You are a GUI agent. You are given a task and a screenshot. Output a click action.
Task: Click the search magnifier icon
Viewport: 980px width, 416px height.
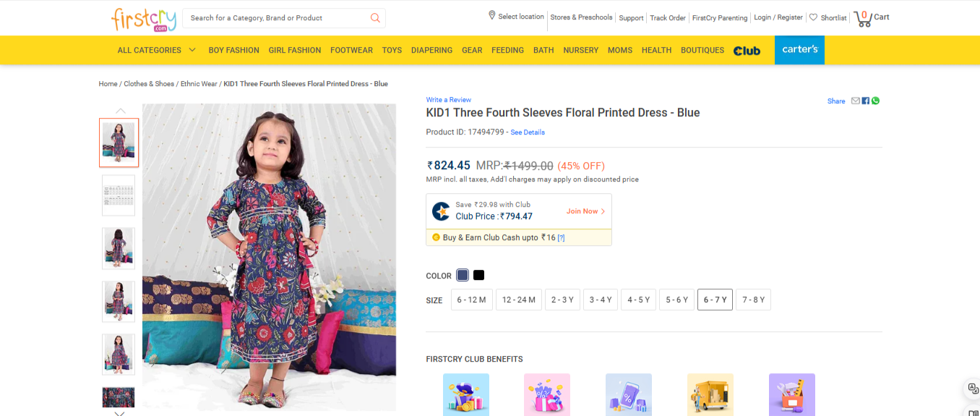[375, 18]
